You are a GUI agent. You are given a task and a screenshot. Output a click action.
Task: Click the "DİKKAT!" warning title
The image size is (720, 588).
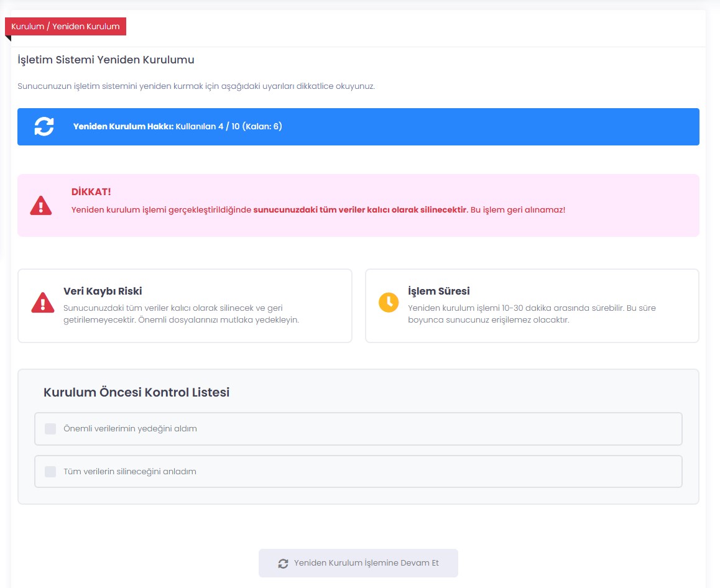91,191
